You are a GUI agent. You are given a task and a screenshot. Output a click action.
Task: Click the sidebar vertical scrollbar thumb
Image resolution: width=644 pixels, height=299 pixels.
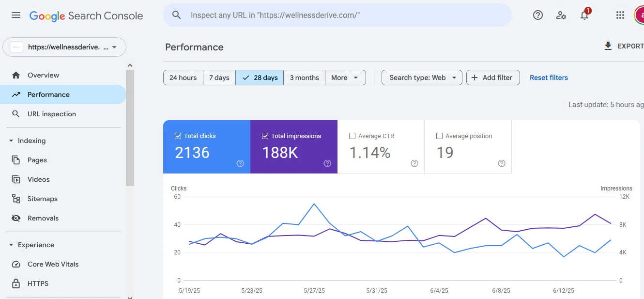[x=130, y=128]
